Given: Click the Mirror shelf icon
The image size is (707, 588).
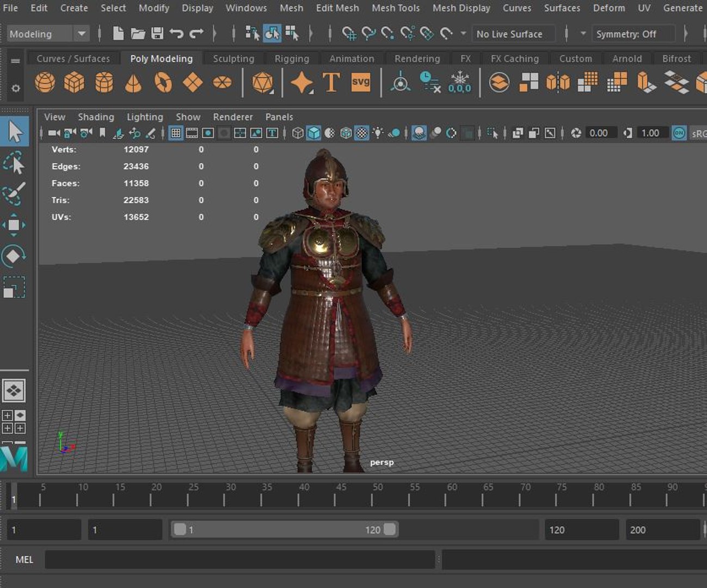Looking at the screenshot, I should click(x=558, y=83).
